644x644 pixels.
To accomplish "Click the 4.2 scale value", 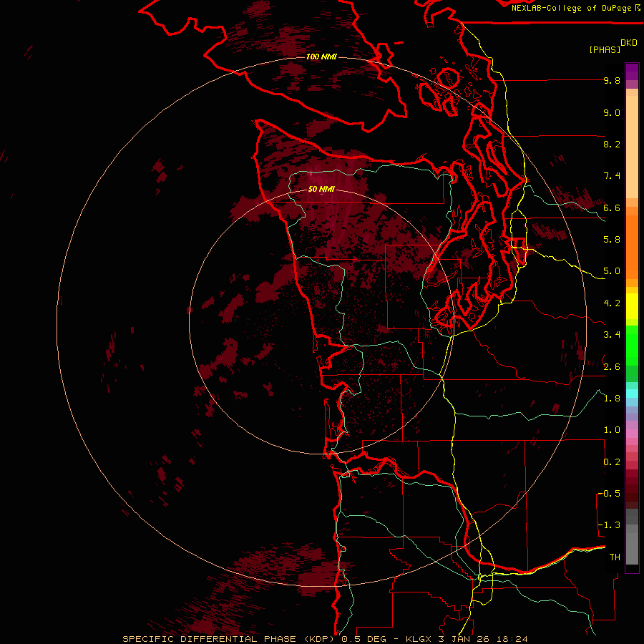I will (612, 303).
